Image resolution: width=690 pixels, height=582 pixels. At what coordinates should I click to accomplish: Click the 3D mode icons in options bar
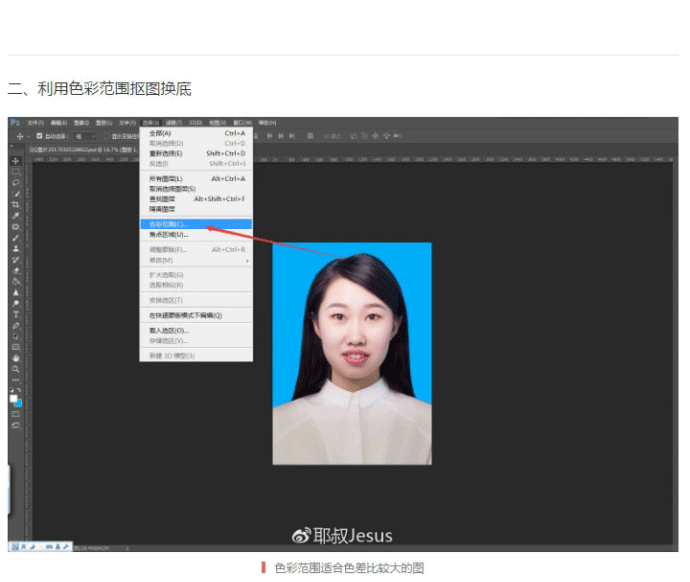[x=375, y=136]
